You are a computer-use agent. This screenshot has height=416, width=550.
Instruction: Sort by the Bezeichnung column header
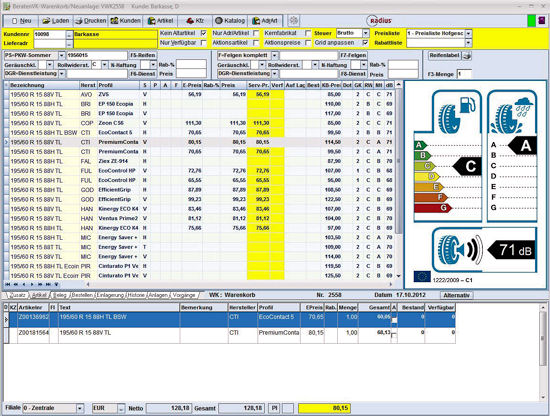[x=44, y=85]
